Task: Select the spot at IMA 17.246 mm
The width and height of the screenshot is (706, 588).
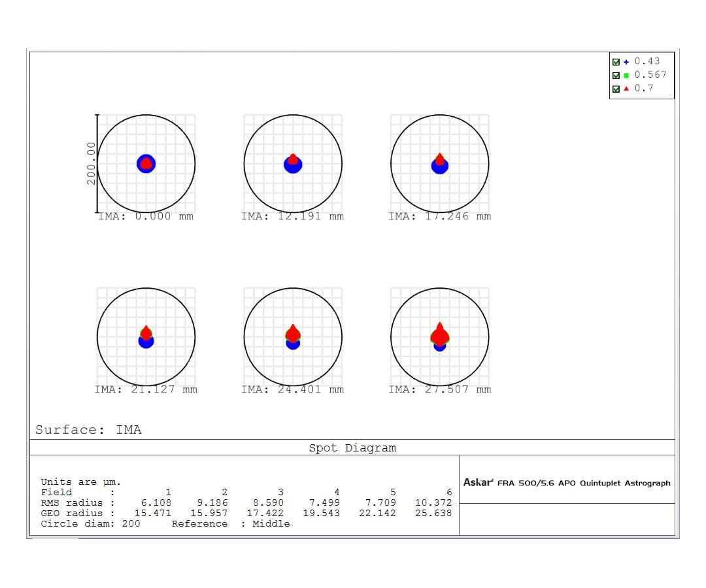Action: coord(440,163)
